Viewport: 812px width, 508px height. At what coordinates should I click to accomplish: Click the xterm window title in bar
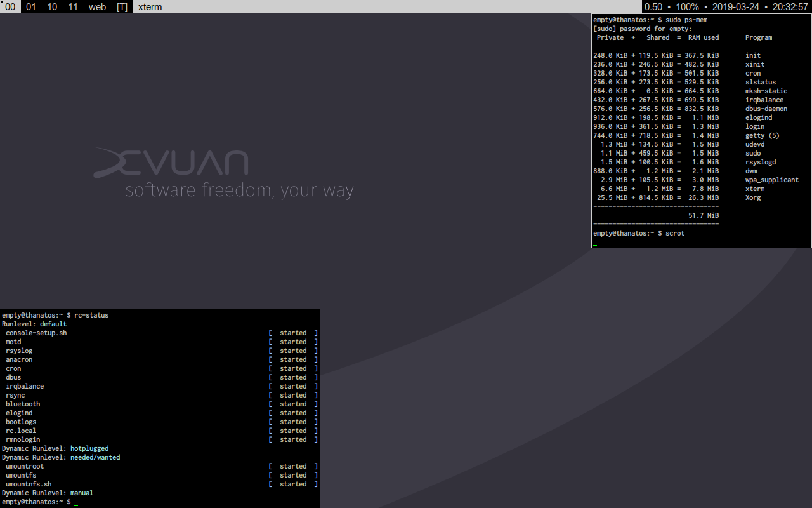coord(150,7)
